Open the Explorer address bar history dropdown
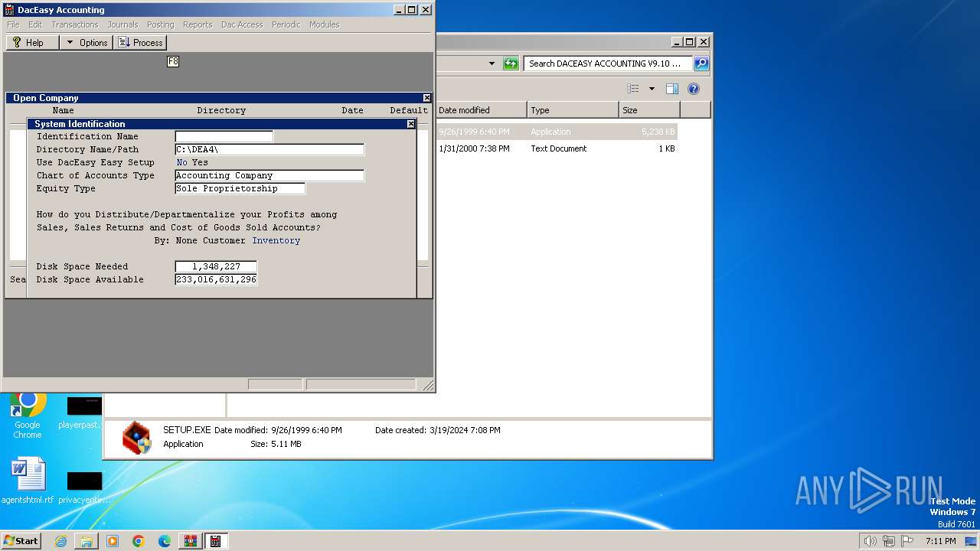980x551 pixels. (x=492, y=64)
